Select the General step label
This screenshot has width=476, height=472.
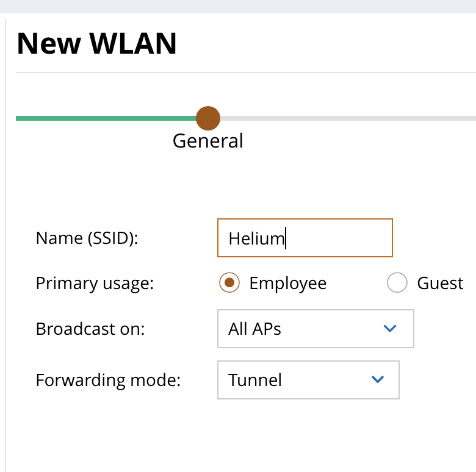tap(207, 141)
